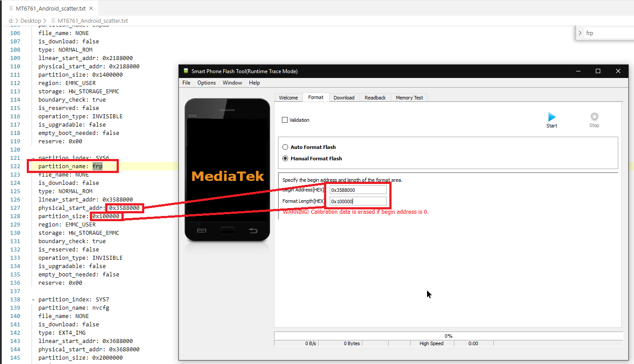The height and width of the screenshot is (364, 634).
Task: Click physical_start_addr value 0x3588000 on line 127
Action: pos(125,208)
